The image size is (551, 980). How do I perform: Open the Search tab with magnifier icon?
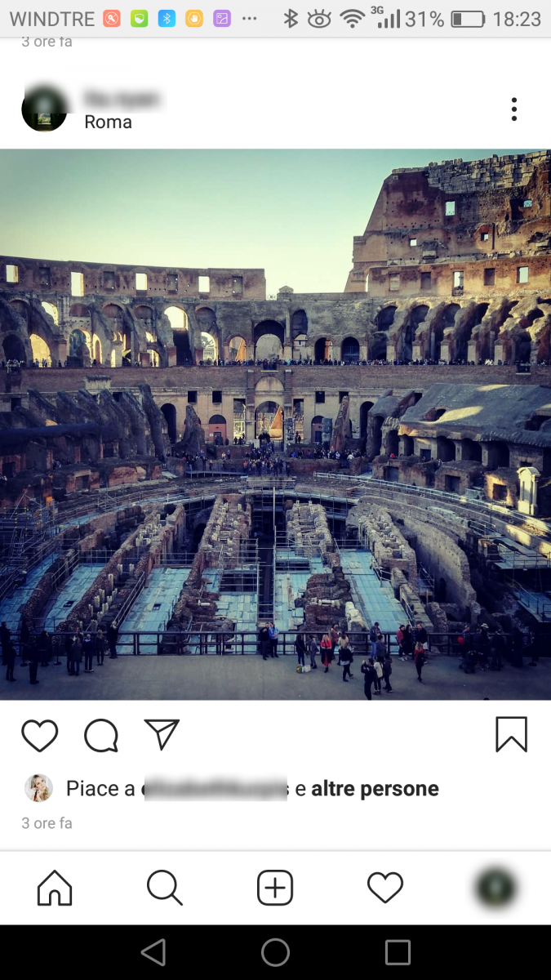165,888
